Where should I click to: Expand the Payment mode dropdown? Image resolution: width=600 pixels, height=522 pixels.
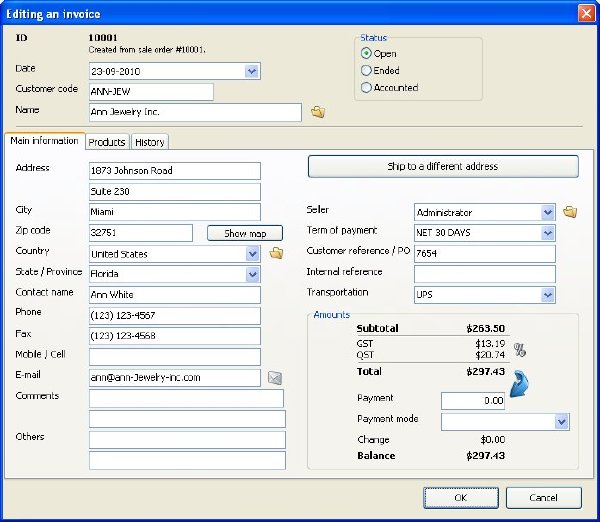(562, 422)
